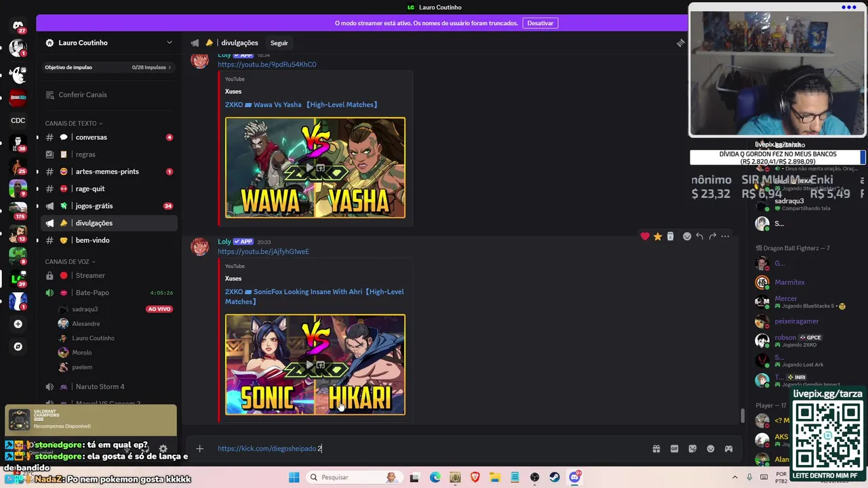The image size is (868, 488).
Task: React with the red heart emoji
Action: tap(645, 237)
